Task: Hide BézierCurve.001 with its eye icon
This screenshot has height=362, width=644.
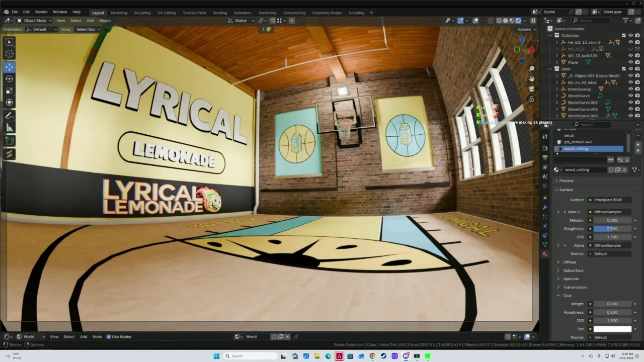Action: (630, 102)
